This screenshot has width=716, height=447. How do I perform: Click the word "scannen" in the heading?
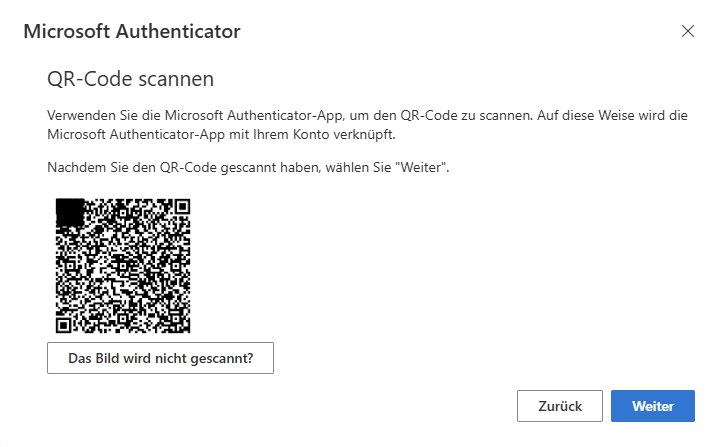176,79
